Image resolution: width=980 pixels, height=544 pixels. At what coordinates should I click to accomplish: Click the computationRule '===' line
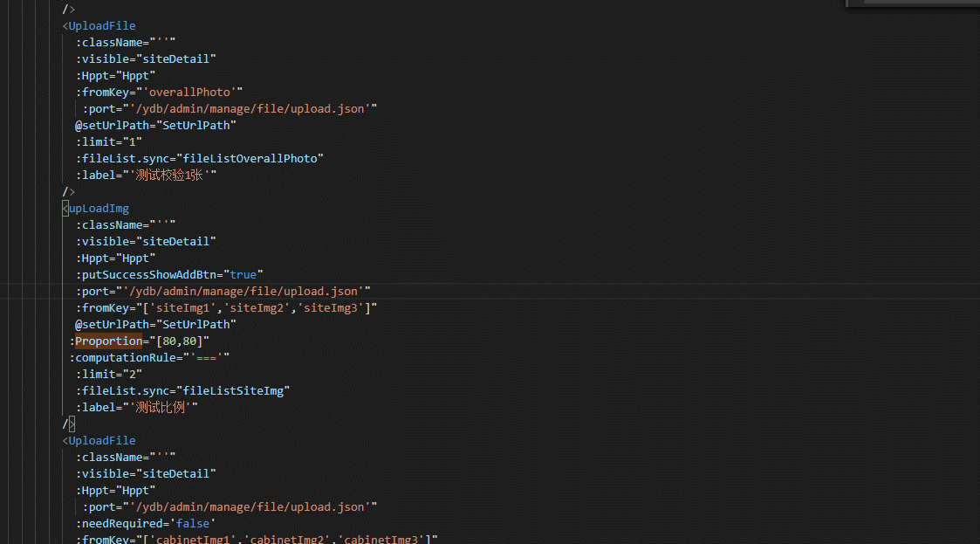coord(148,358)
